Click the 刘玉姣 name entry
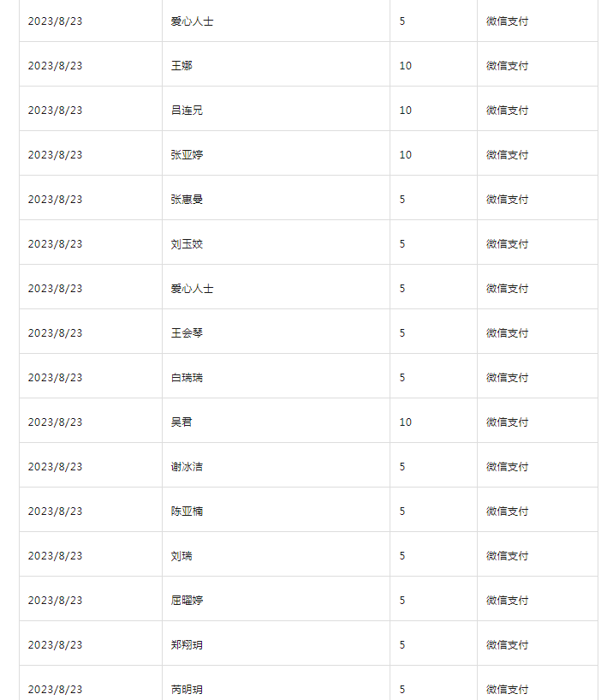 tap(187, 244)
